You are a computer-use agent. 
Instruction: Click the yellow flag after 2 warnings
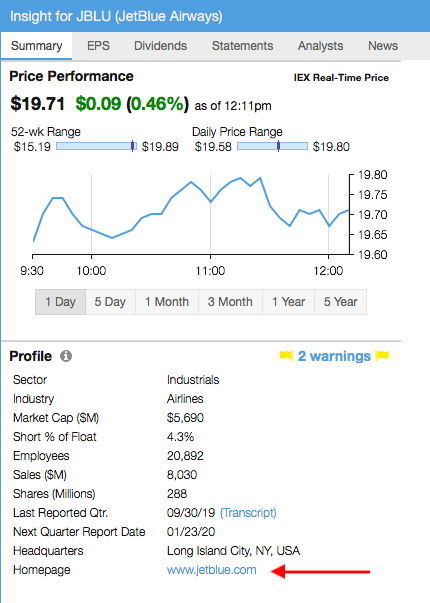click(382, 356)
